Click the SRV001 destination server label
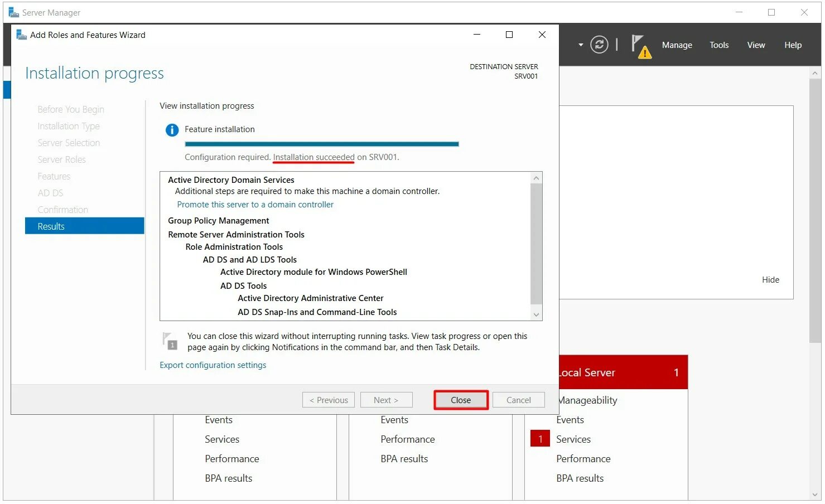This screenshot has height=504, width=825. 526,76
